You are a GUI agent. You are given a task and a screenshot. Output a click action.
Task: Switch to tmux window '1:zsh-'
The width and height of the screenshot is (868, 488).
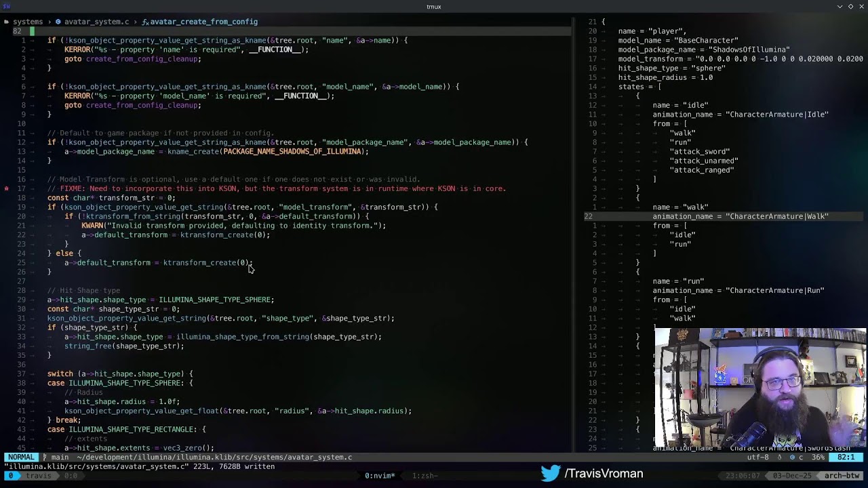[x=425, y=476]
